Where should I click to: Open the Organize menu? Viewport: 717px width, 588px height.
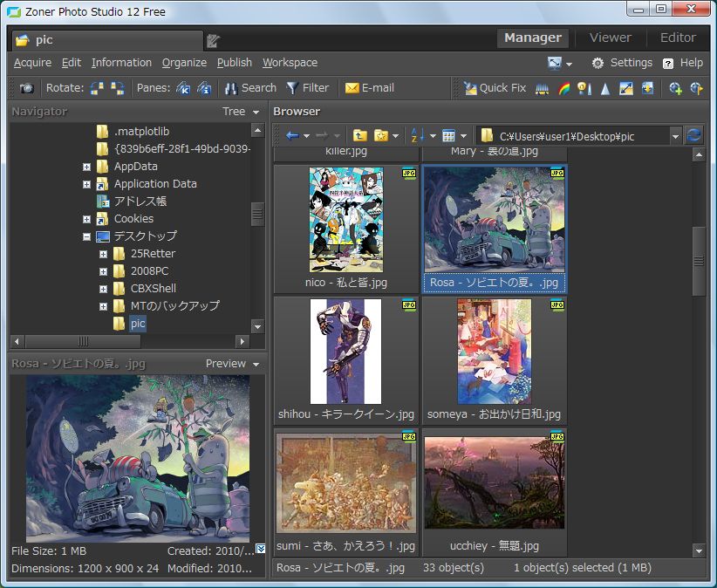[184, 63]
